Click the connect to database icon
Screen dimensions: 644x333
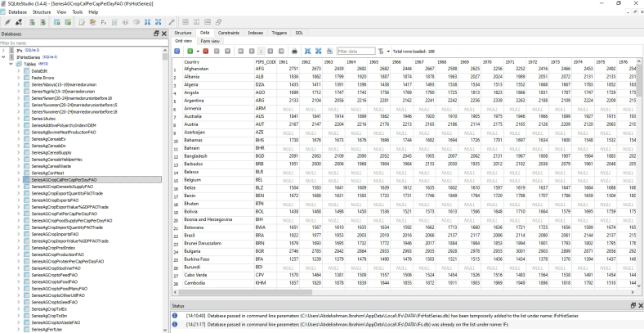[6, 23]
